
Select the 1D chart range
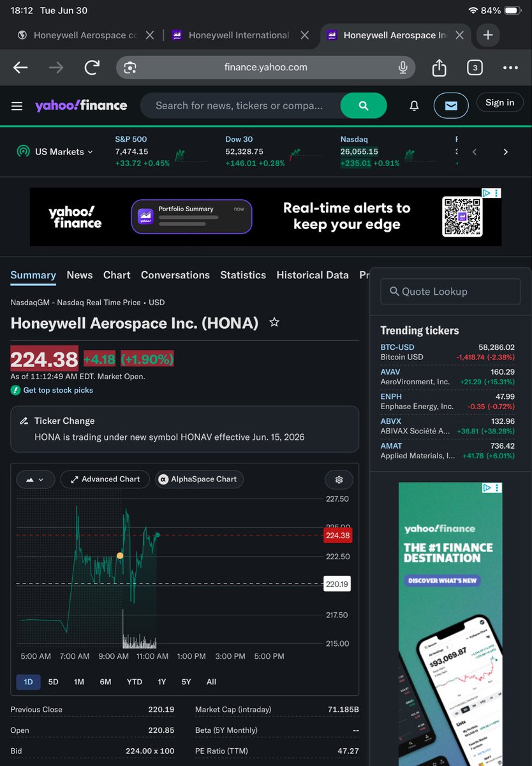[28, 682]
